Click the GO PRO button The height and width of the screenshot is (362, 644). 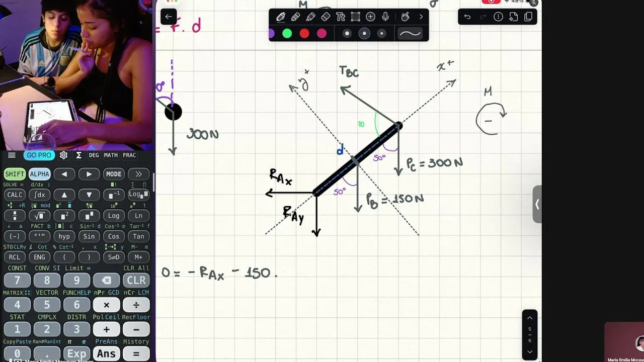point(39,155)
